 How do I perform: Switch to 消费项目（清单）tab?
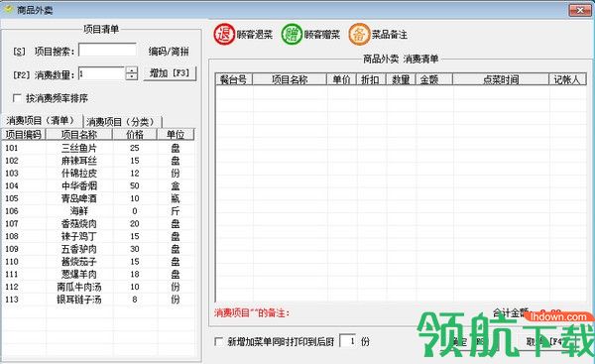point(41,121)
